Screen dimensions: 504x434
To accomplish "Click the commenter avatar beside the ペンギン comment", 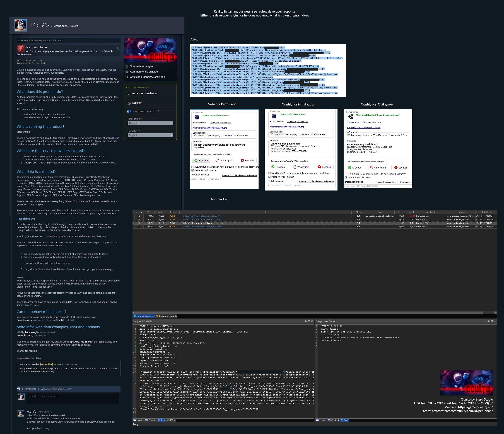I will [x=21, y=413].
